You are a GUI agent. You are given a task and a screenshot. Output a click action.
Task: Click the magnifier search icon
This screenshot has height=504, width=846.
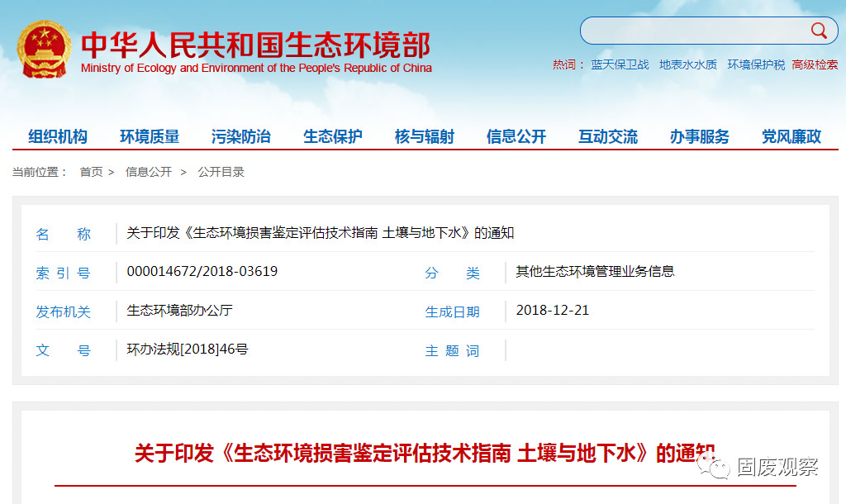pyautogui.click(x=819, y=31)
